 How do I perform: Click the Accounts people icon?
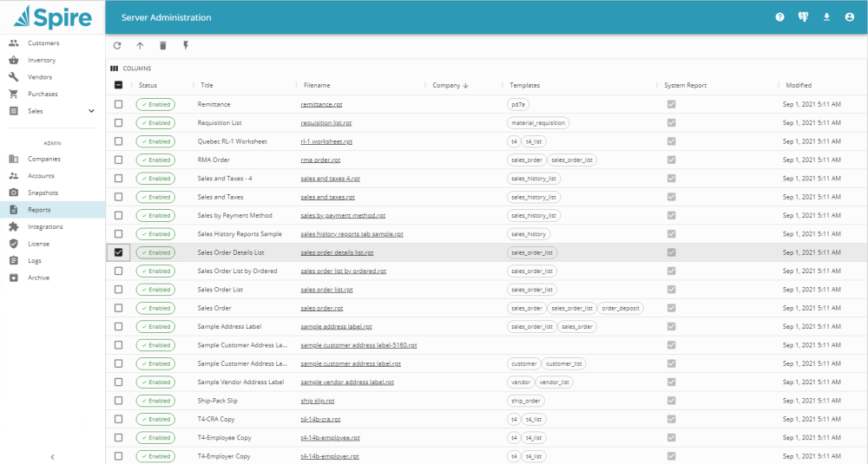click(x=14, y=176)
